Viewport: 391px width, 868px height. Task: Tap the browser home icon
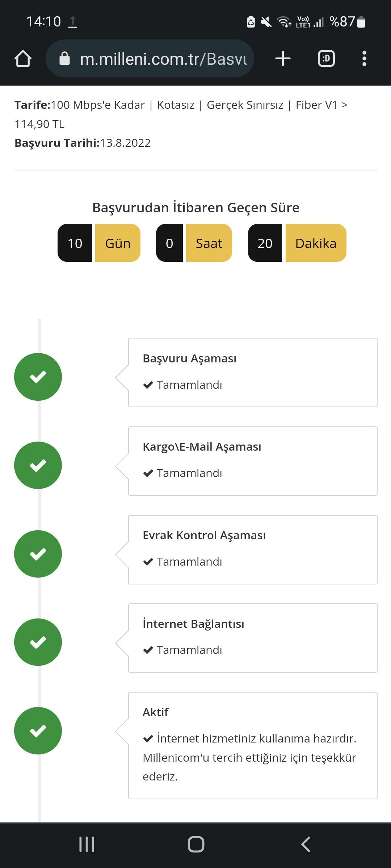click(23, 59)
